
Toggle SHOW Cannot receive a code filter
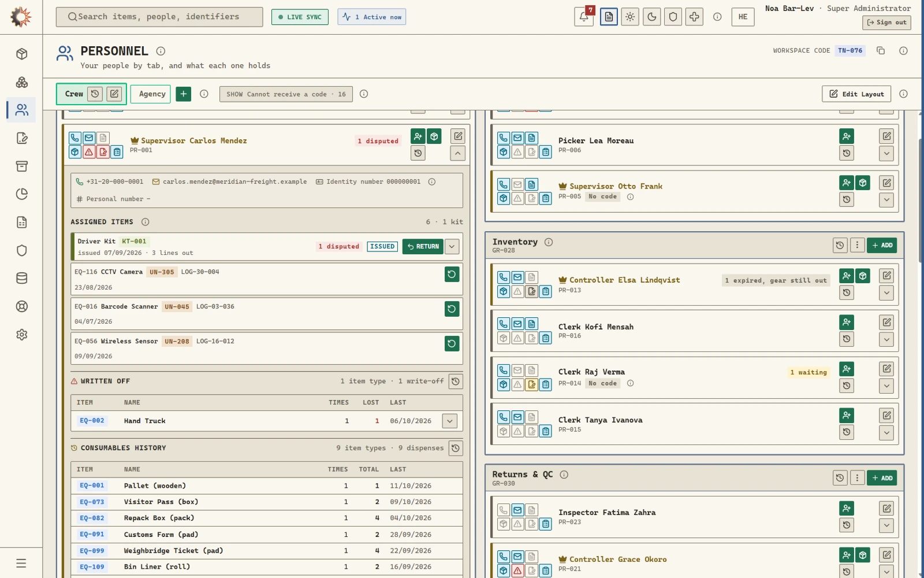click(286, 94)
